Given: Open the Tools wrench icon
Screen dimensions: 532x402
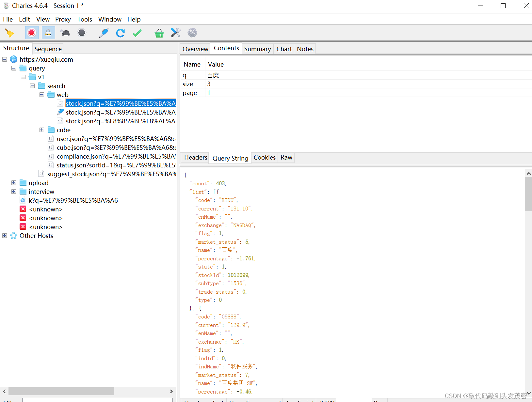Looking at the screenshot, I should point(176,33).
